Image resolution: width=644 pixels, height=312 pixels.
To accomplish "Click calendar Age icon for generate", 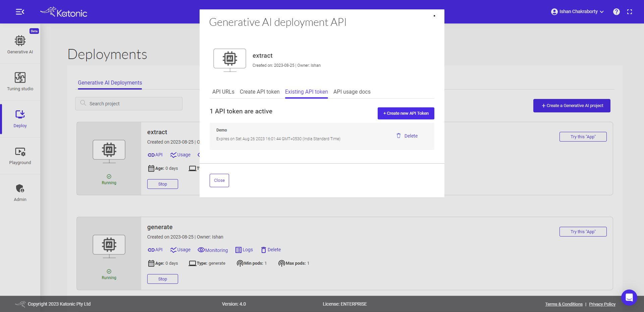I will (151, 263).
